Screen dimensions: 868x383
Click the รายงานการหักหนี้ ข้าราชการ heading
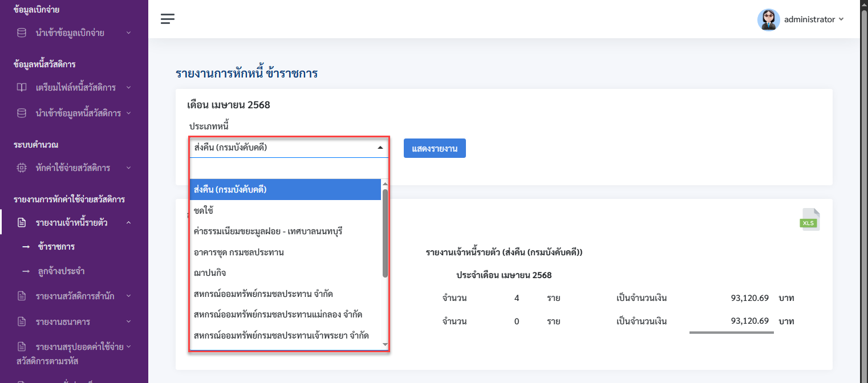[x=246, y=74]
